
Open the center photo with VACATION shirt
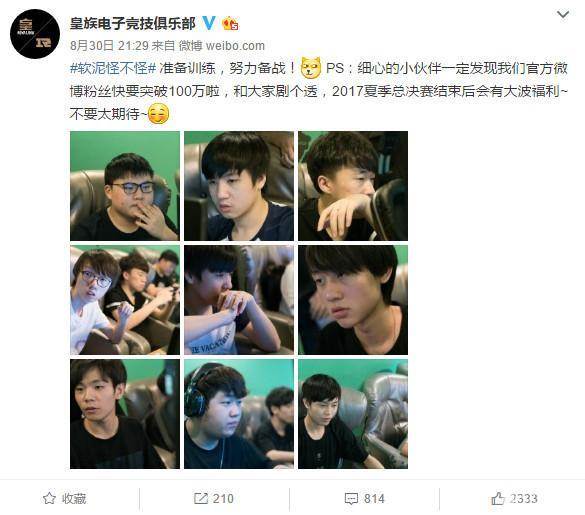click(239, 300)
